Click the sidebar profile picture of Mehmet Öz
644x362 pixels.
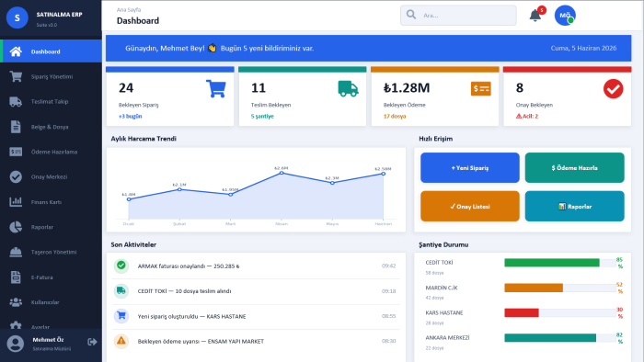(16, 344)
